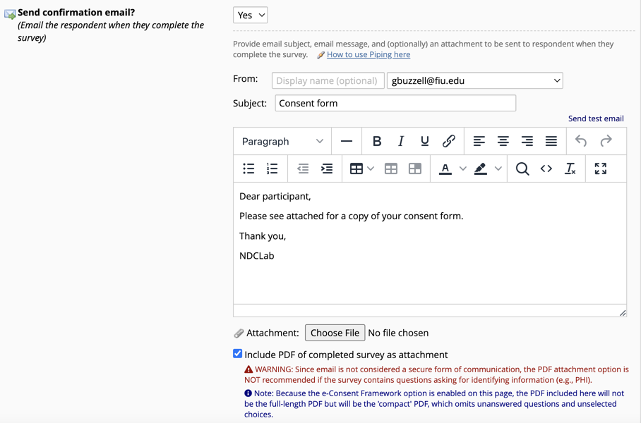Screen dimensions: 642x424
Task: Open table row properties icon
Action: pyautogui.click(x=391, y=169)
